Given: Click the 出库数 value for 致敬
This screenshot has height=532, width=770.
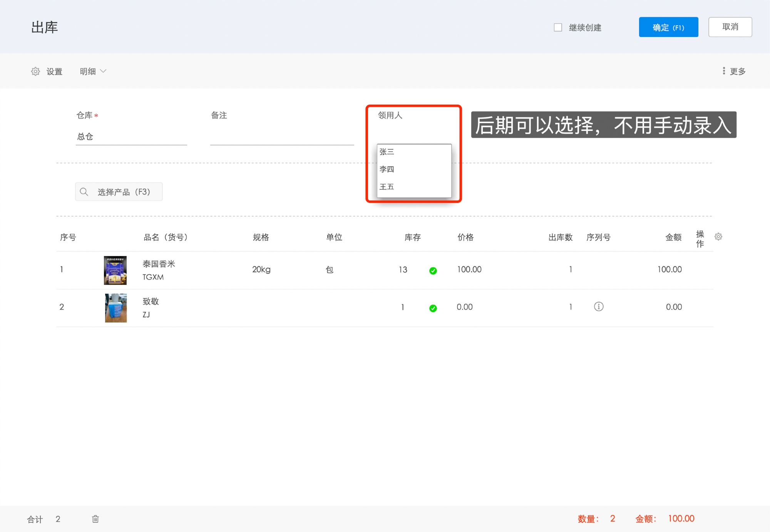Looking at the screenshot, I should (x=571, y=307).
